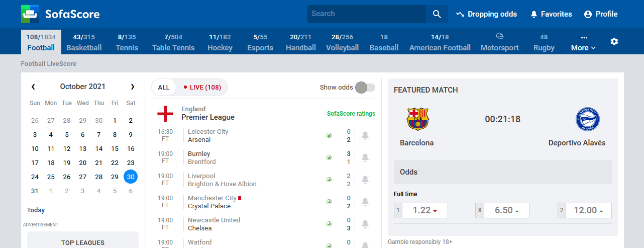Image resolution: width=644 pixels, height=248 pixels.
Task: Open the settings gear icon
Action: point(614,41)
